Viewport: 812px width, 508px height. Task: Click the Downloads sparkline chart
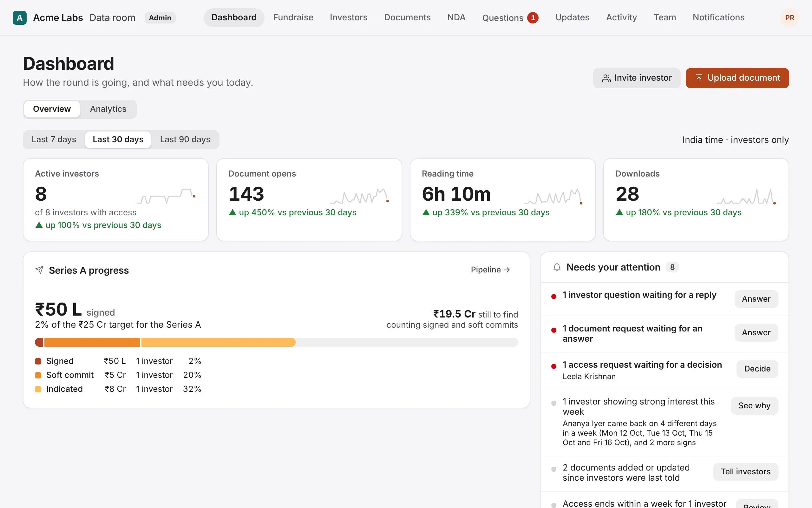(x=747, y=196)
